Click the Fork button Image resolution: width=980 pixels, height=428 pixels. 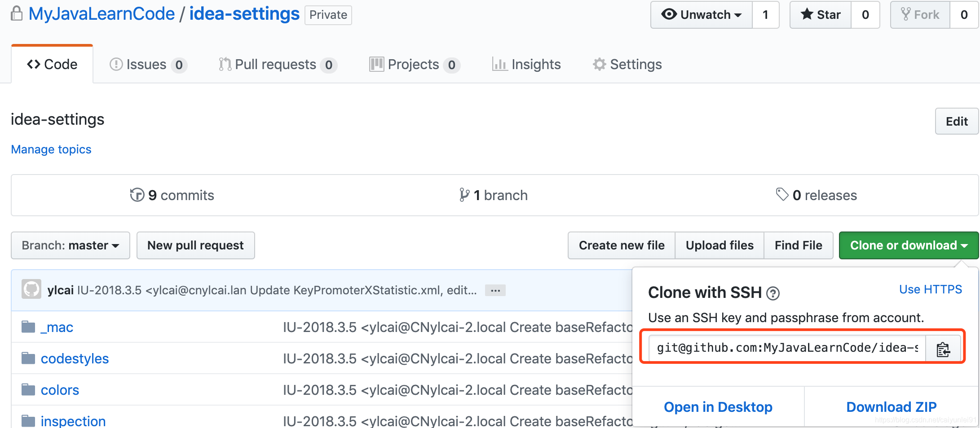point(920,15)
